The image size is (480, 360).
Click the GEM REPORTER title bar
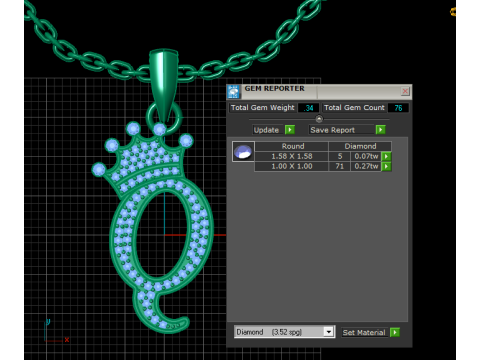tap(320, 91)
